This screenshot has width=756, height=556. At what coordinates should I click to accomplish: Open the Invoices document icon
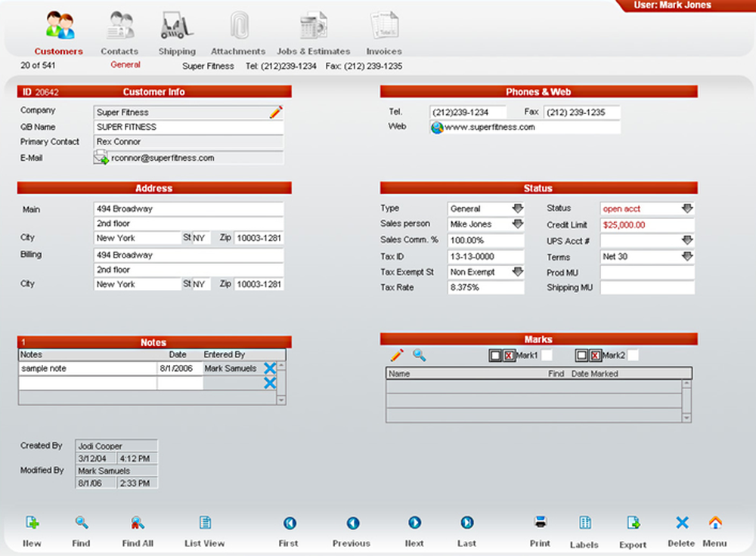tap(384, 26)
